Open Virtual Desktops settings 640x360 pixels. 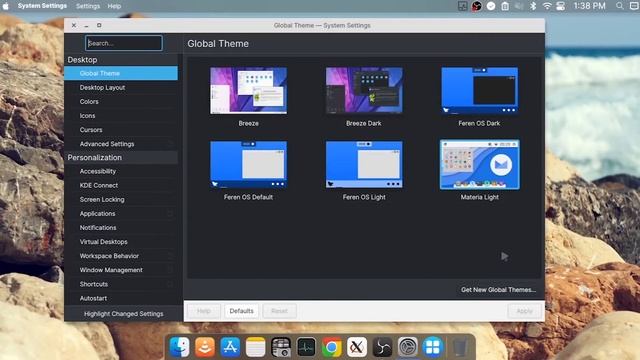(121, 242)
